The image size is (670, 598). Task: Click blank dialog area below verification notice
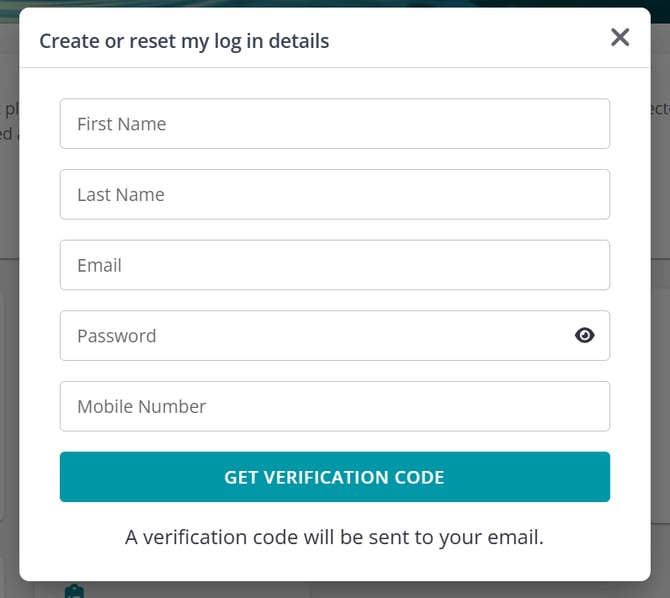point(334,566)
